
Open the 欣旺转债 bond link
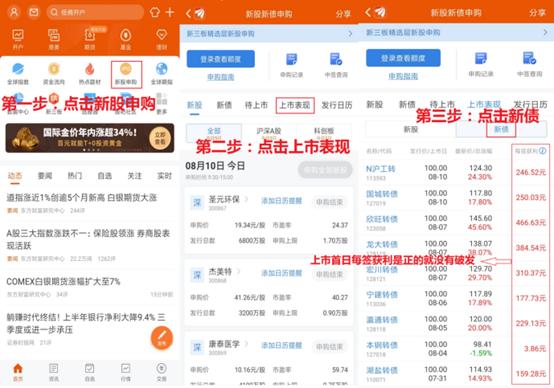coord(382,219)
